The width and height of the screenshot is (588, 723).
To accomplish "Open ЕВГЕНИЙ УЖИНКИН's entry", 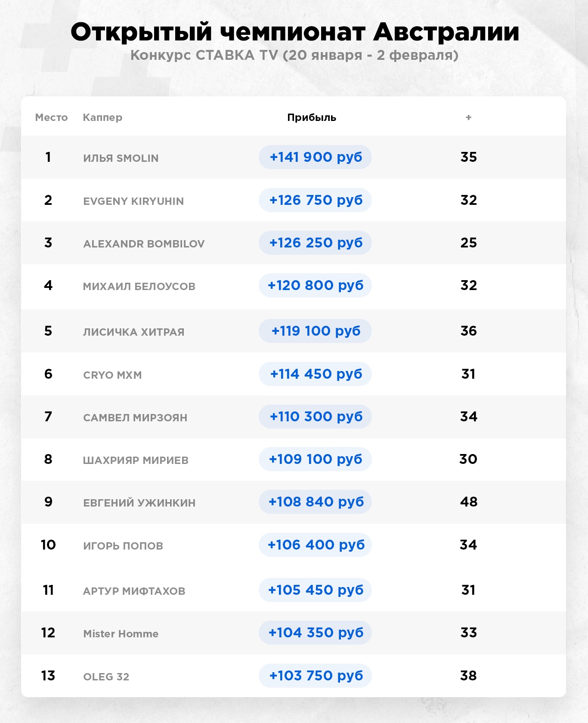I will [x=139, y=503].
